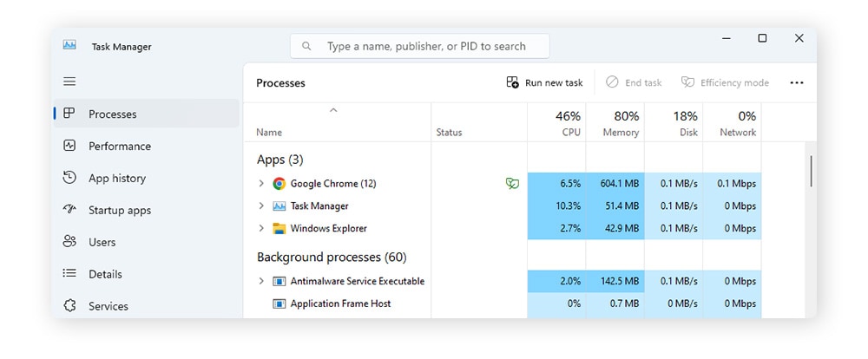Open the App history page
The width and height of the screenshot is (868, 359).
click(x=146, y=178)
